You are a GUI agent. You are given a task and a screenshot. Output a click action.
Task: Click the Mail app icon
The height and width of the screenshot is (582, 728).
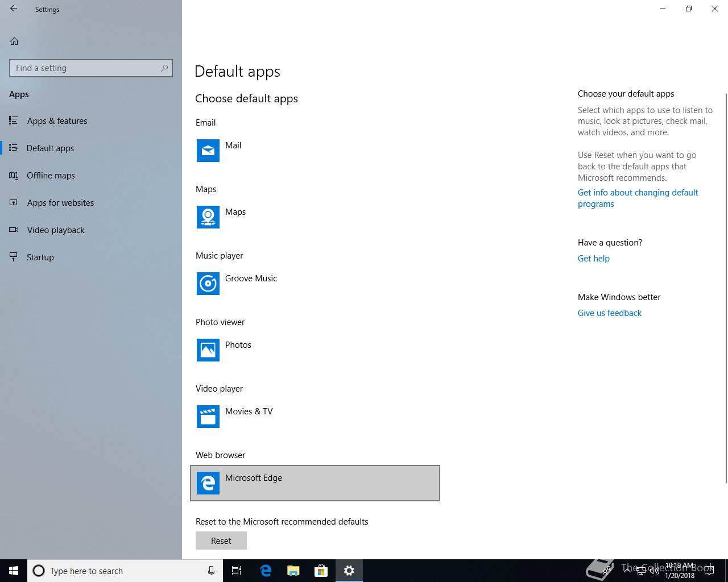pyautogui.click(x=208, y=151)
